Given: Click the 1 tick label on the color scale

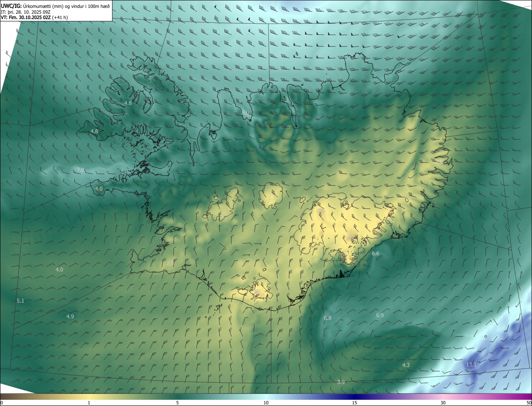Looking at the screenshot, I should (89, 403).
